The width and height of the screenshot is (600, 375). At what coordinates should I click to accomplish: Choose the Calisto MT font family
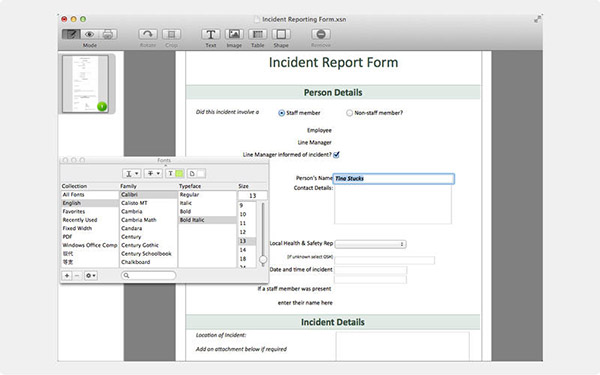[x=148, y=203]
